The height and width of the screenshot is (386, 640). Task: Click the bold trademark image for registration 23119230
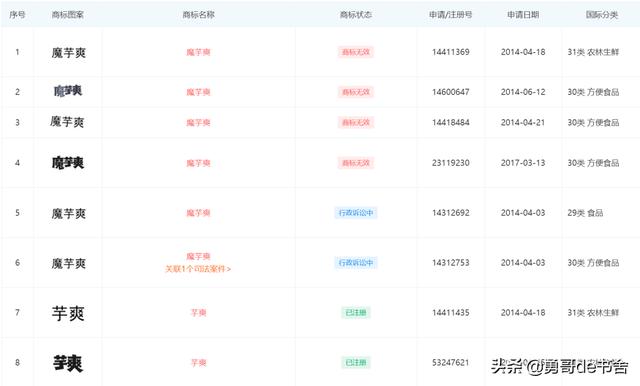pos(68,163)
